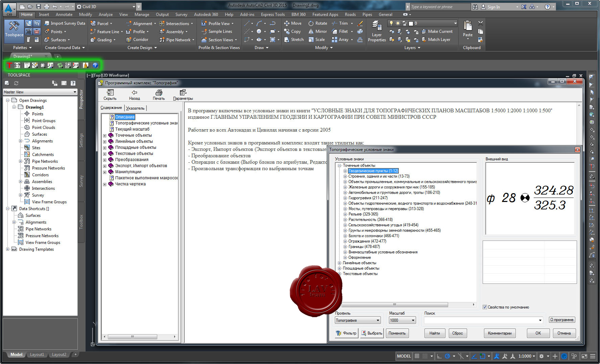Viewport: 600px width, 364px height.
Task: Switch to Указатель tab in help window
Action: pyautogui.click(x=135, y=108)
